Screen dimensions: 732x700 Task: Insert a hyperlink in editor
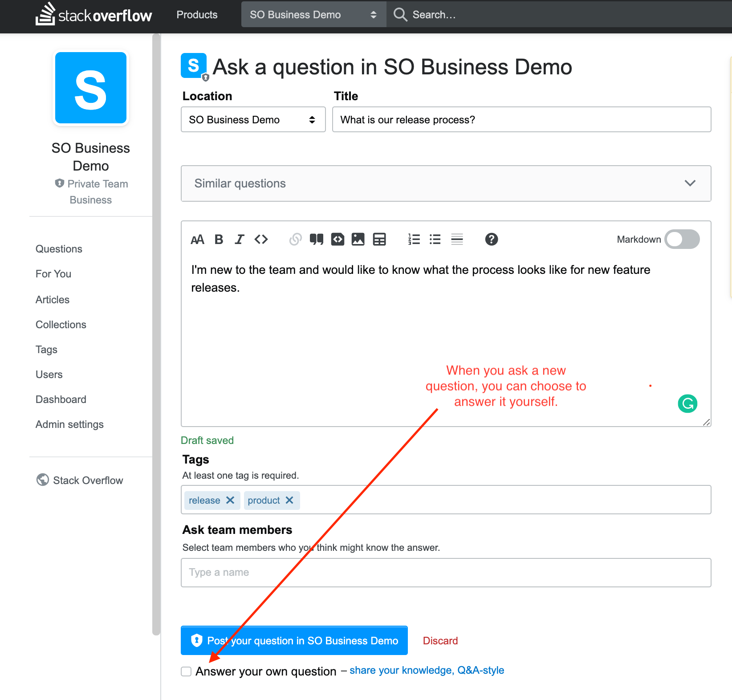pyautogui.click(x=295, y=240)
